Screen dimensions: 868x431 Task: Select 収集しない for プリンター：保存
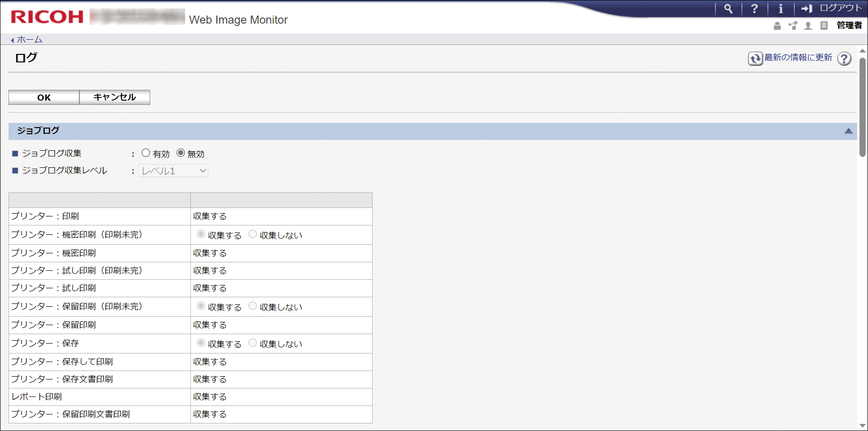tap(253, 343)
